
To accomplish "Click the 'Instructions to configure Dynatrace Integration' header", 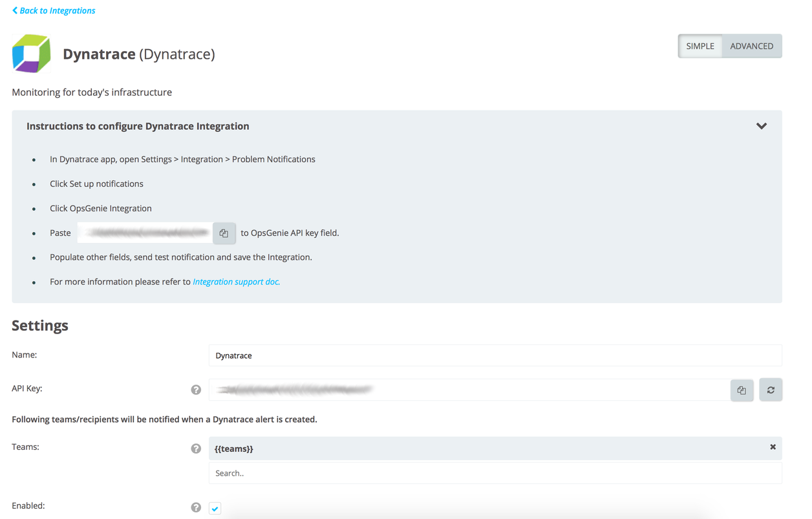I will click(x=138, y=126).
